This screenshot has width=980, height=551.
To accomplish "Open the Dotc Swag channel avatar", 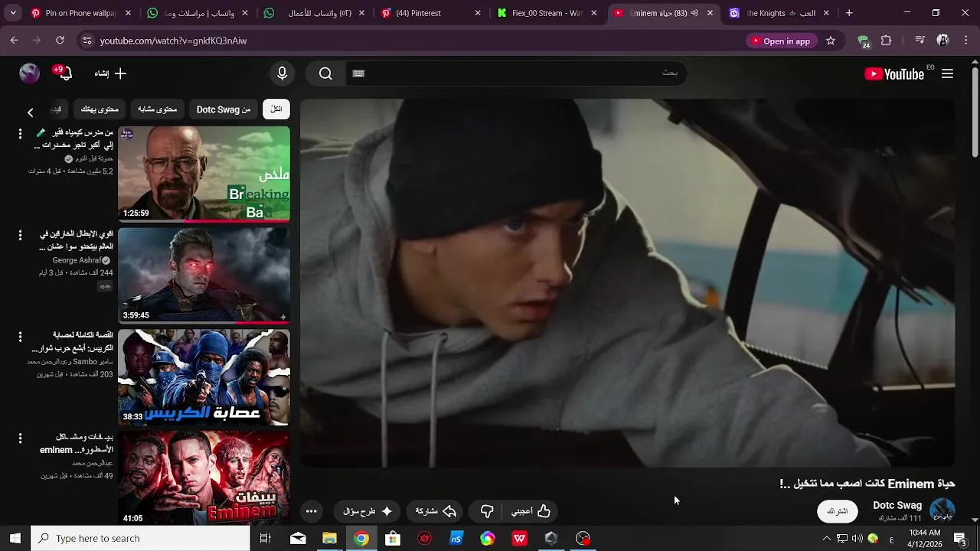I will click(x=942, y=510).
